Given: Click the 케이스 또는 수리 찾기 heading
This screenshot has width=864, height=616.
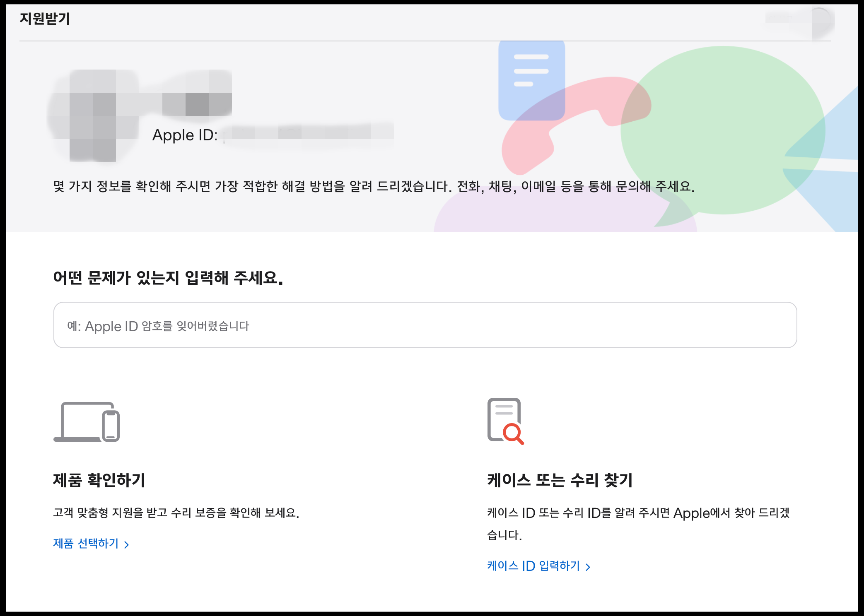Looking at the screenshot, I should tap(560, 480).
